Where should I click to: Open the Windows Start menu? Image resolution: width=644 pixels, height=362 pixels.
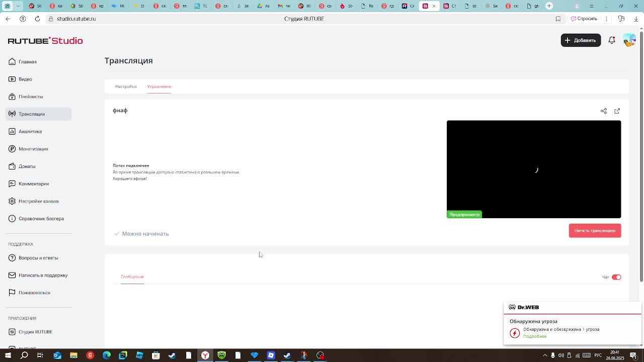[x=8, y=355]
